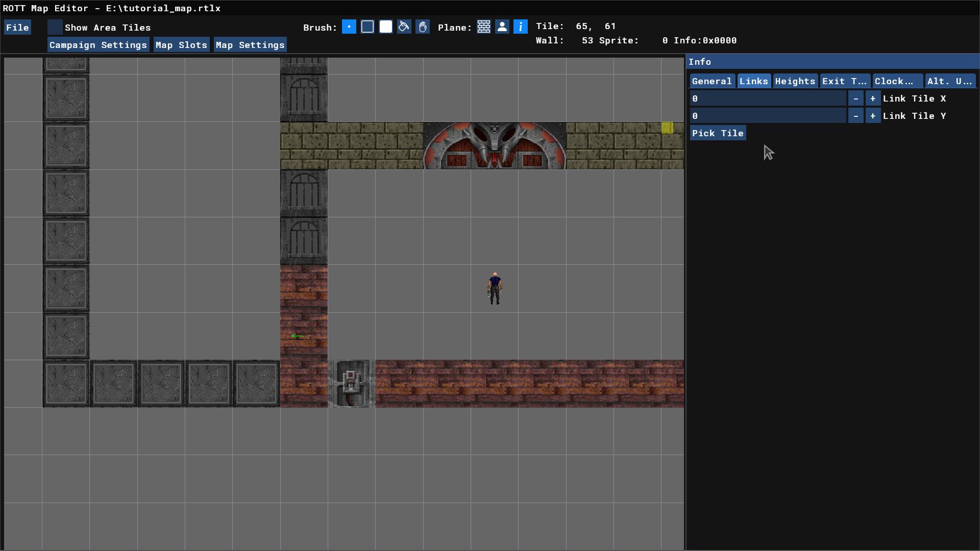Screen dimensions: 980x551
Task: Select the filled rectangle brush
Action: coord(386,27)
